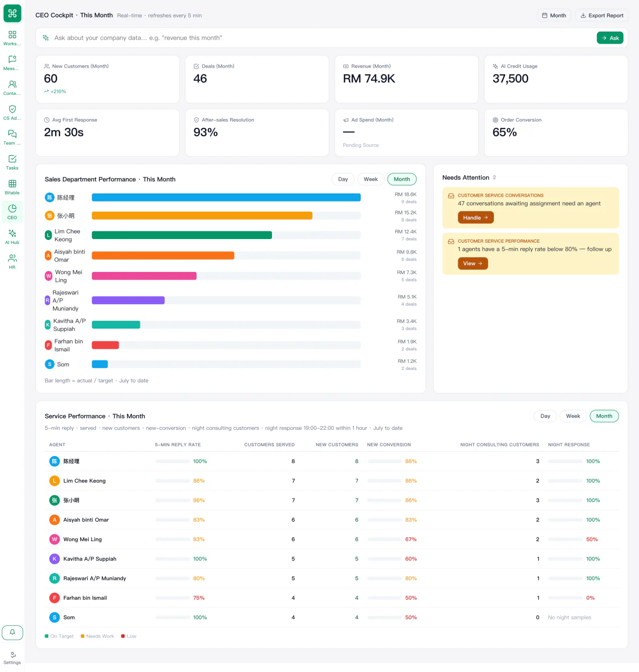The height and width of the screenshot is (672, 639).
Task: Focus the company data question field
Action: point(319,38)
